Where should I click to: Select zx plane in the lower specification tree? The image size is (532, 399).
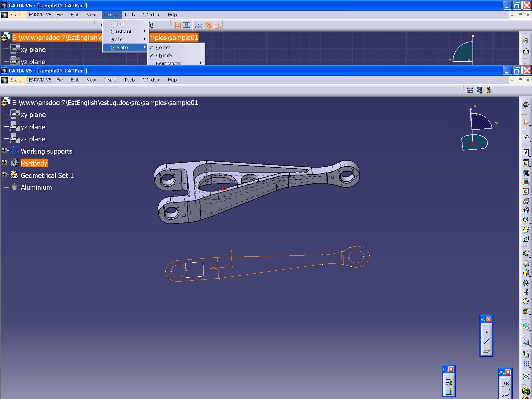[33, 139]
